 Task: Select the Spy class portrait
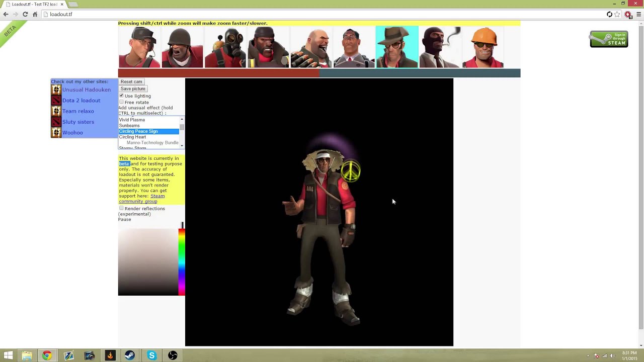[x=440, y=47]
